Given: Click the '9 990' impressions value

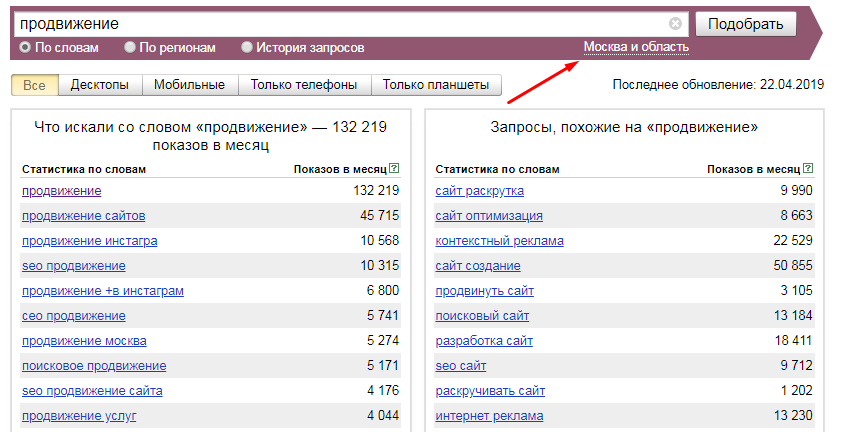Looking at the screenshot, I should click(796, 190).
